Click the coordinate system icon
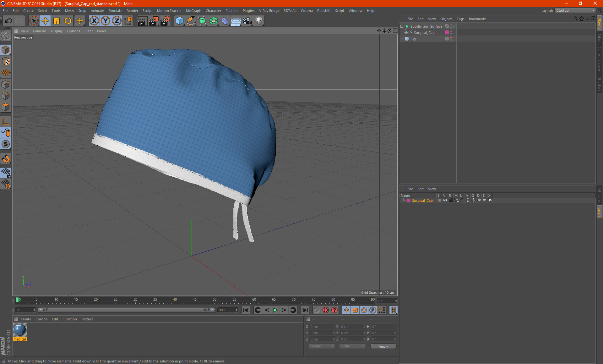The image size is (603, 364). [128, 21]
